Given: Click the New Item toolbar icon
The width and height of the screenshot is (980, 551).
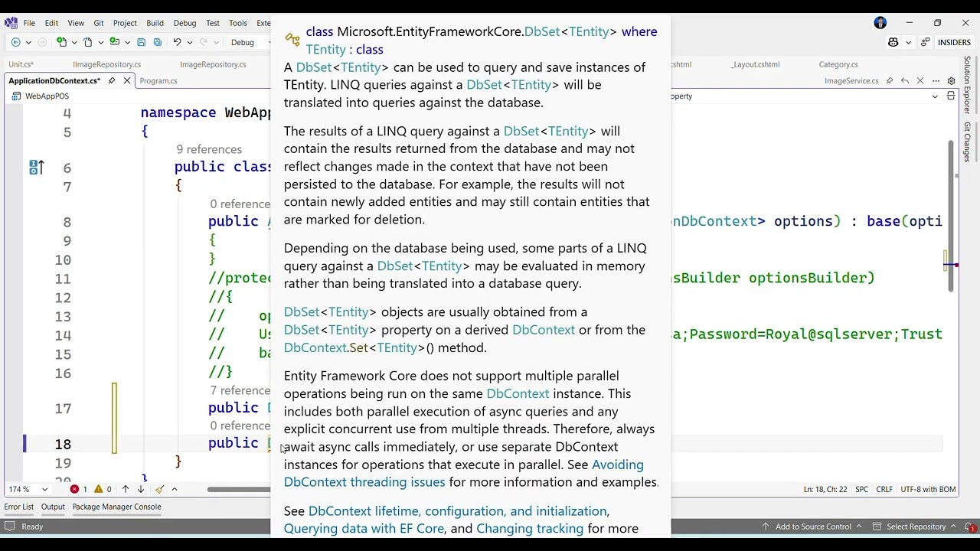Looking at the screenshot, I should click(62, 42).
